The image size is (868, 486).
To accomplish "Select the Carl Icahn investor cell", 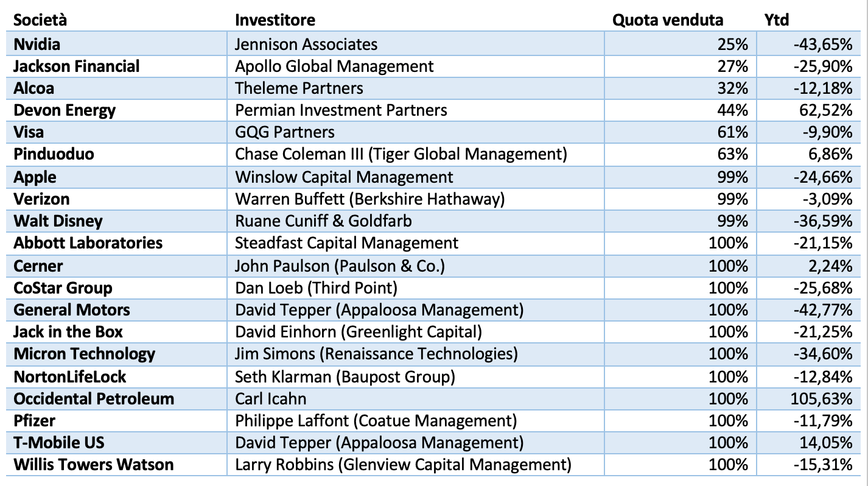I will pyautogui.click(x=270, y=399).
